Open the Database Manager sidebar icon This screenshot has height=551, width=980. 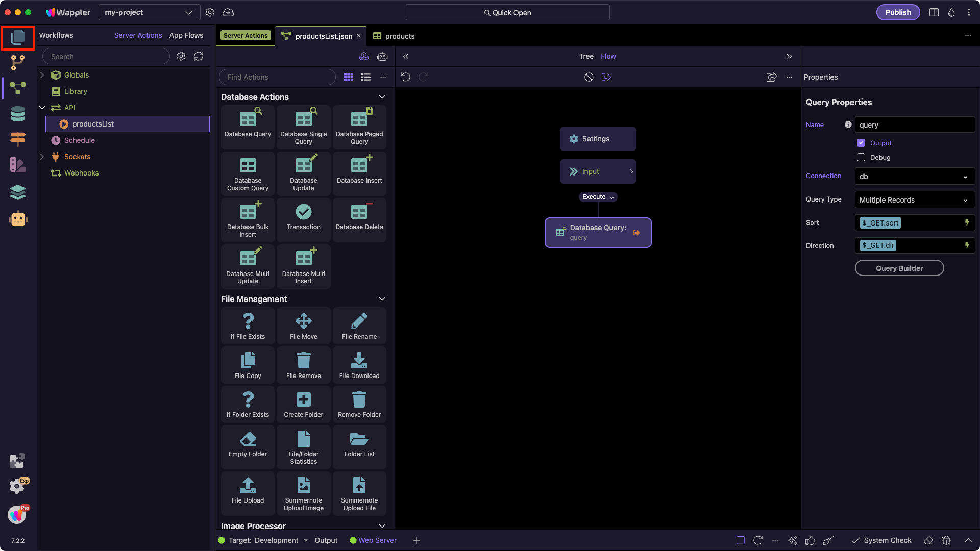[18, 113]
